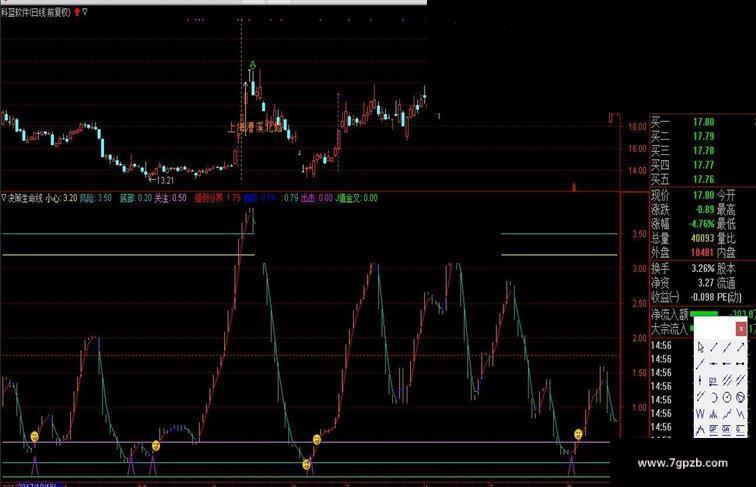Screen dimensions: 756x487
Task: Click the 底部: 0.20 indicator value
Action: coord(136,198)
